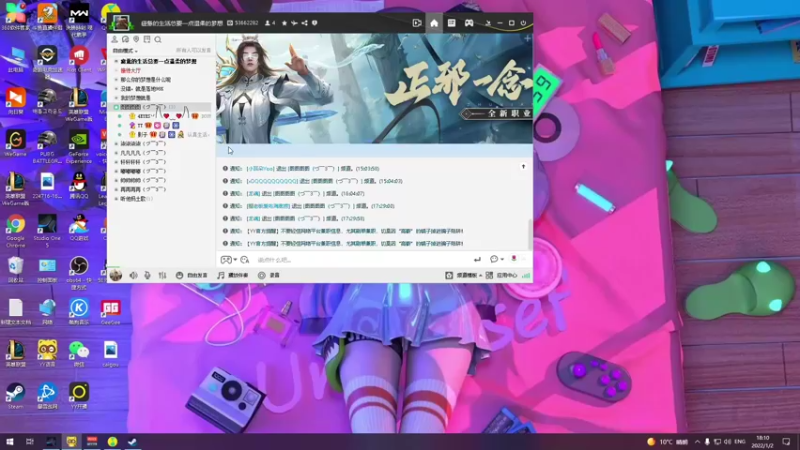Screen dimensions: 800x450
Task: Collapse the root channel node in tree
Action: tap(116, 61)
